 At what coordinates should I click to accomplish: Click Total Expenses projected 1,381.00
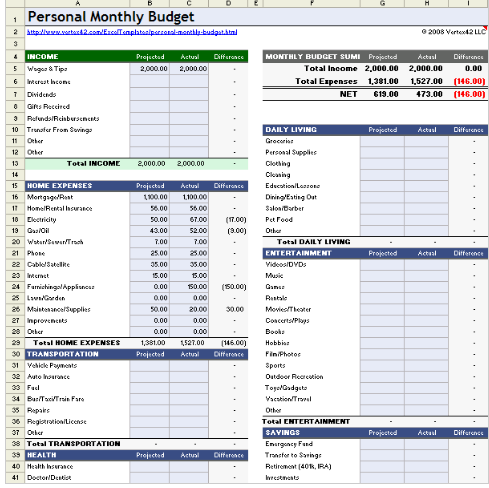(383, 81)
